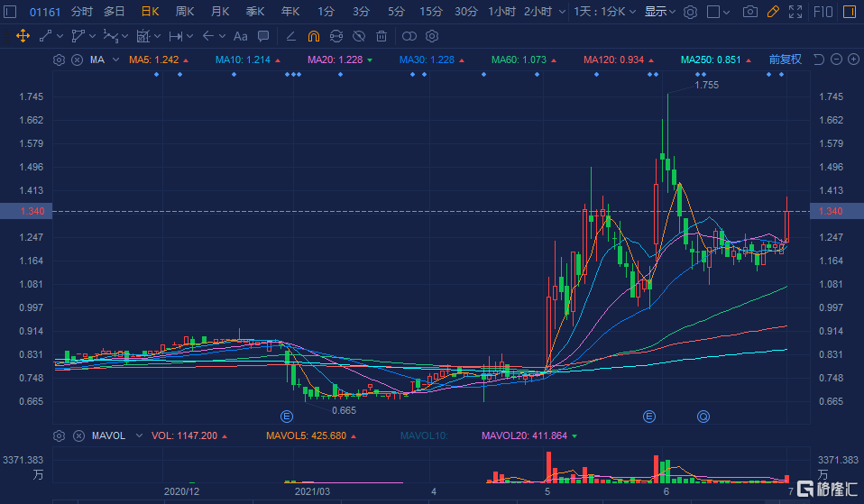Switch to 分时 intraday tab

coord(81,12)
